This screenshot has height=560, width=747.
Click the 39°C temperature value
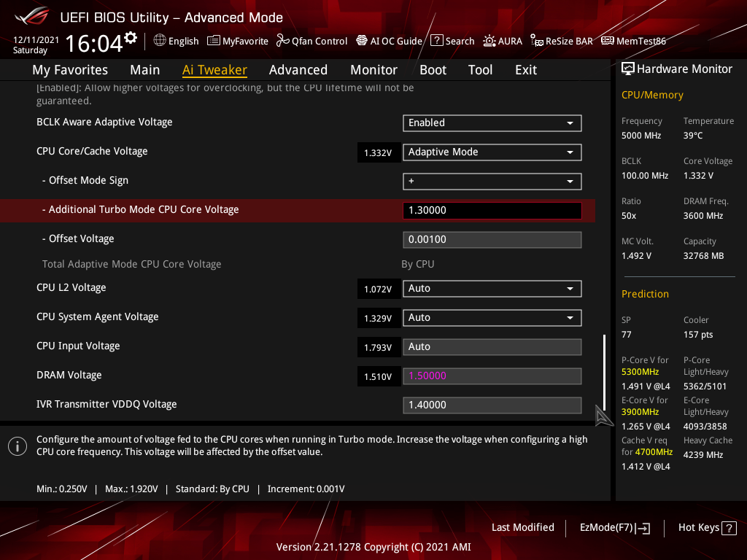coord(693,136)
